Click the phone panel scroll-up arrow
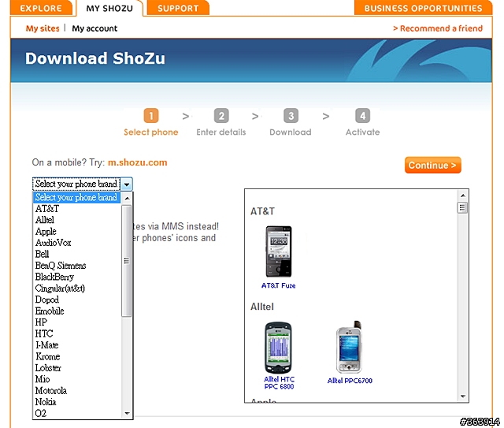This screenshot has width=504, height=428. coord(462,195)
